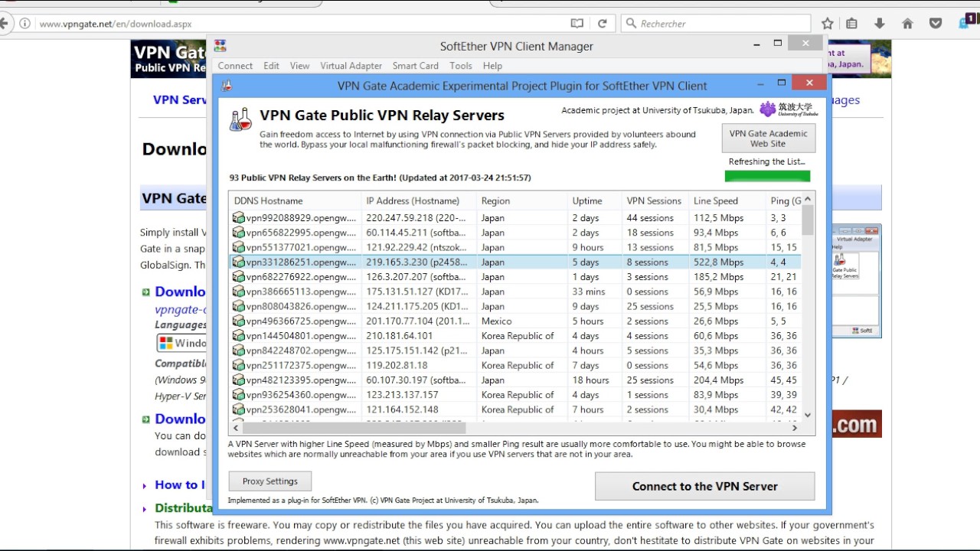
Task: Click Connect to the VPN Server button
Action: pyautogui.click(x=704, y=486)
